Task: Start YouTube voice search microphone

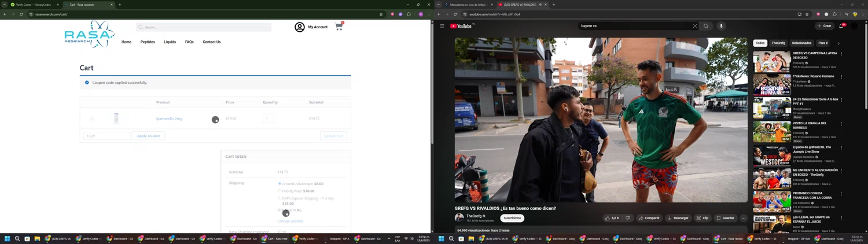Action: [721, 26]
